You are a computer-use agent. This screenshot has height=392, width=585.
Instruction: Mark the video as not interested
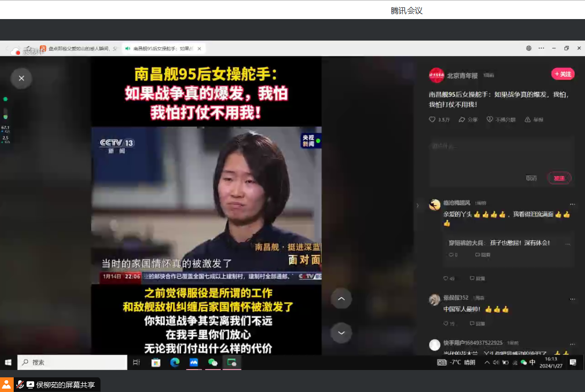tap(490, 120)
